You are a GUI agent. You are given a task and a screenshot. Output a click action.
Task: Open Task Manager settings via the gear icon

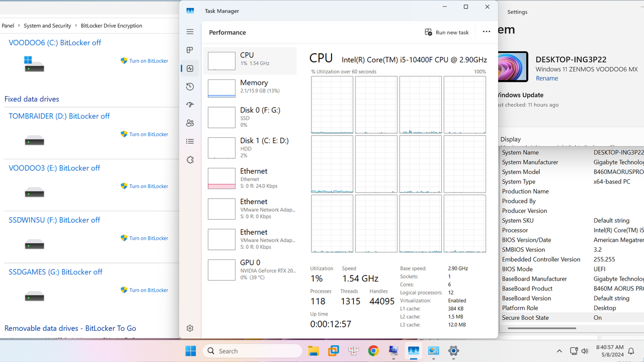(190, 328)
